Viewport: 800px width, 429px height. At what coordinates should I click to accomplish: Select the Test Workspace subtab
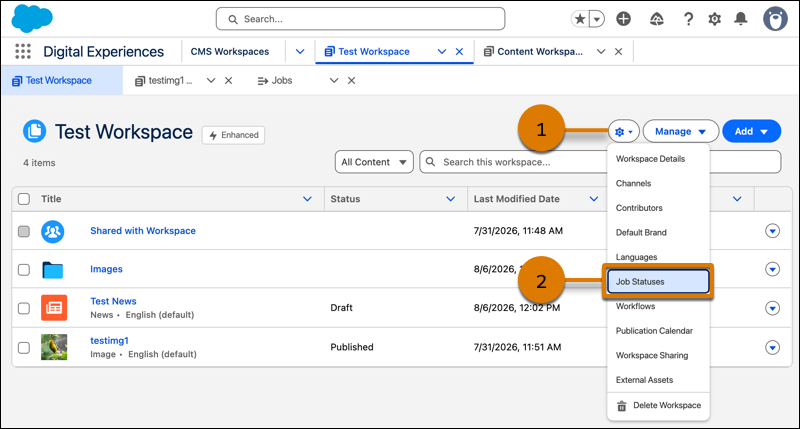click(x=62, y=81)
